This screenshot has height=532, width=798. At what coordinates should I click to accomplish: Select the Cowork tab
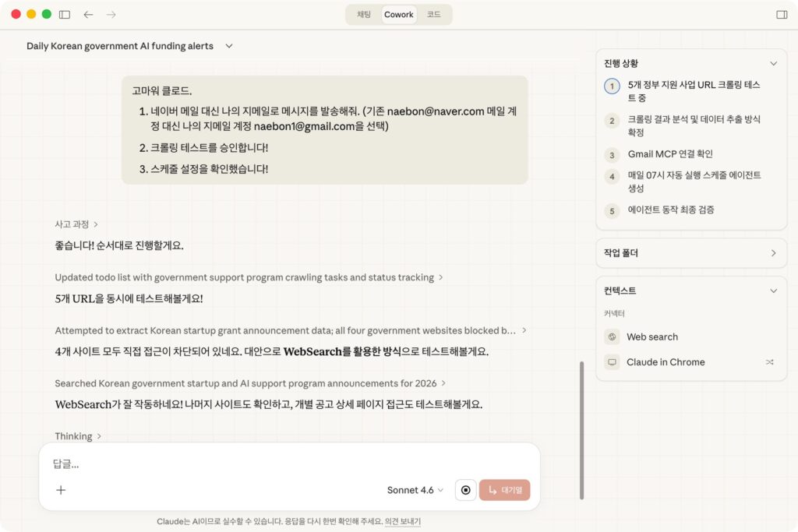click(x=398, y=15)
